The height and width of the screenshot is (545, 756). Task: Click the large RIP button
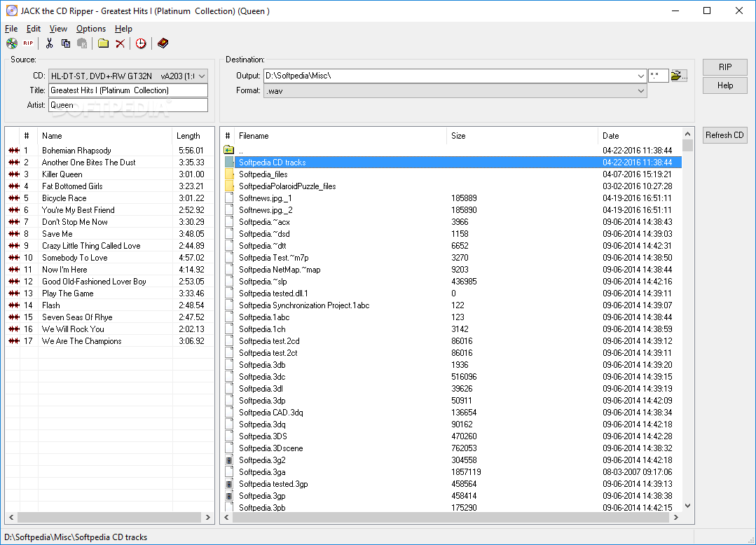click(x=724, y=67)
